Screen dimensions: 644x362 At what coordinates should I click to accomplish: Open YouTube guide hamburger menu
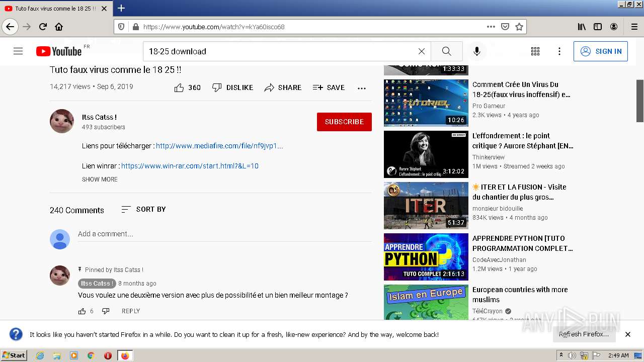[18, 51]
